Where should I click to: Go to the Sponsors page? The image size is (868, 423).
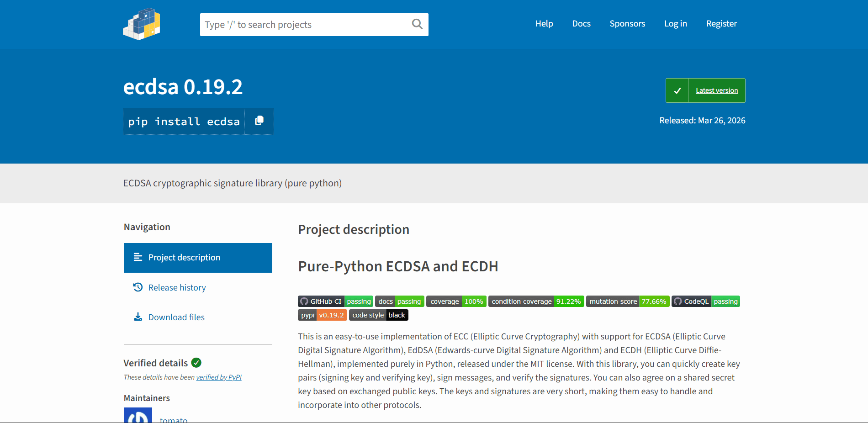(x=627, y=23)
